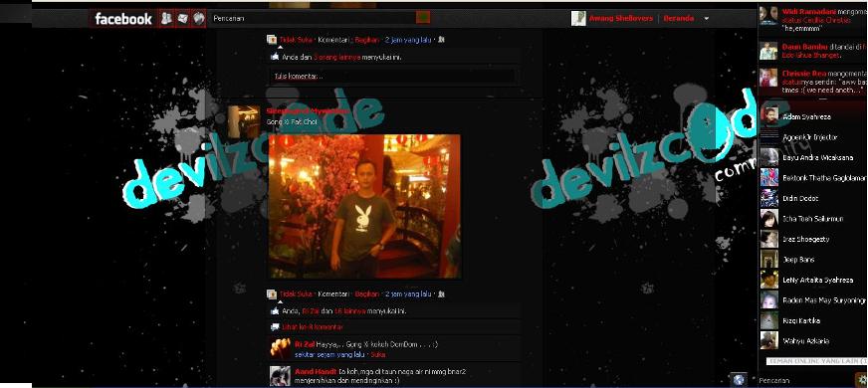Chat with Icha Tosh Sailumun

click(813, 219)
